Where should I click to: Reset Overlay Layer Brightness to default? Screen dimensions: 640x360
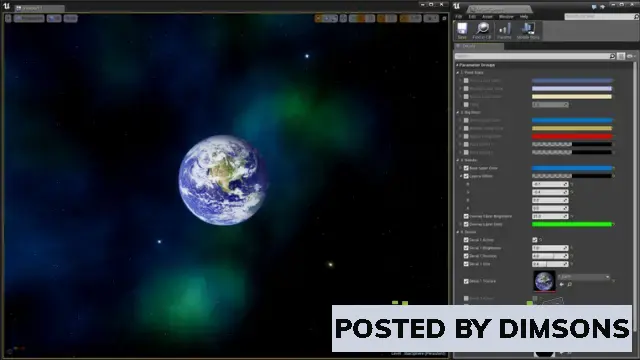[572, 216]
